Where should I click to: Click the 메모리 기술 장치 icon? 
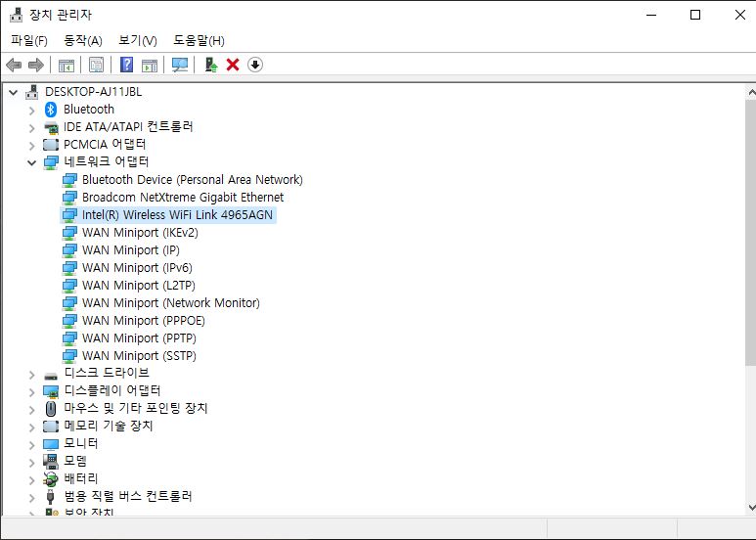pyautogui.click(x=51, y=427)
